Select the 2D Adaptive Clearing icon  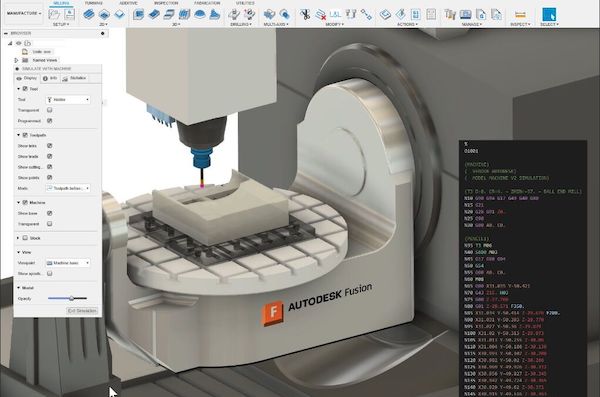88,15
